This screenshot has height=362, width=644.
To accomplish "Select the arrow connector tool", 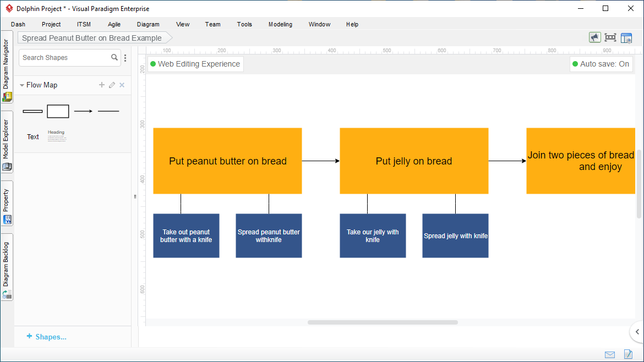I will [83, 111].
